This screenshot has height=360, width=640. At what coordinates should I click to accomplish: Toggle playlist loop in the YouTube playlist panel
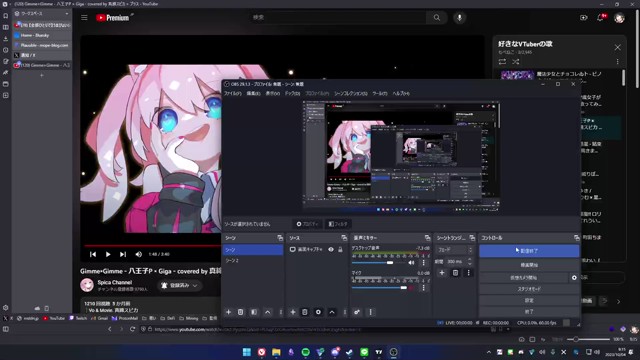click(502, 62)
